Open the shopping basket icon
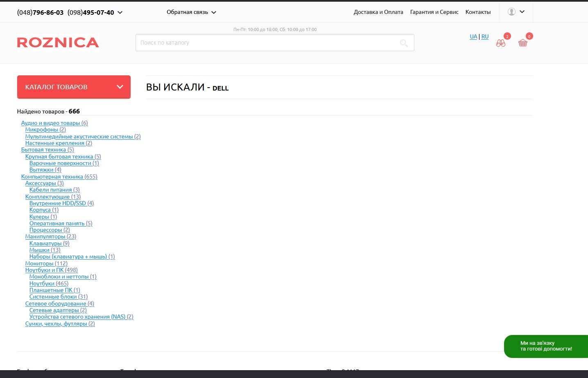 pos(523,43)
